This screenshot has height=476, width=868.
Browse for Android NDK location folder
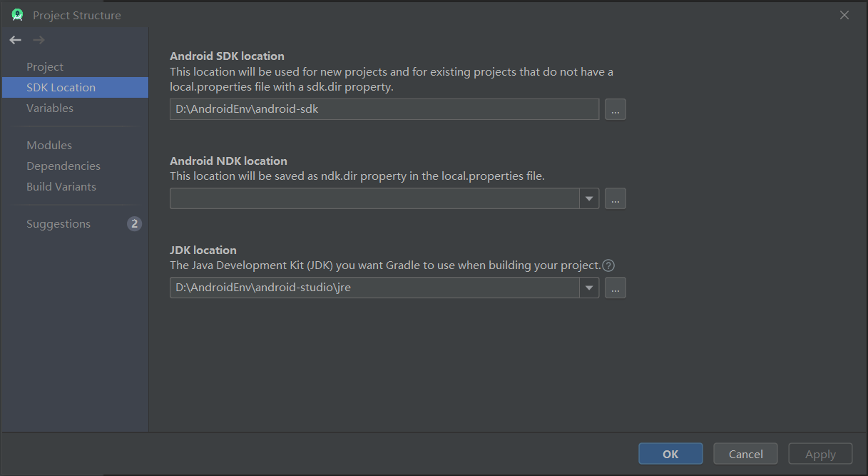616,198
